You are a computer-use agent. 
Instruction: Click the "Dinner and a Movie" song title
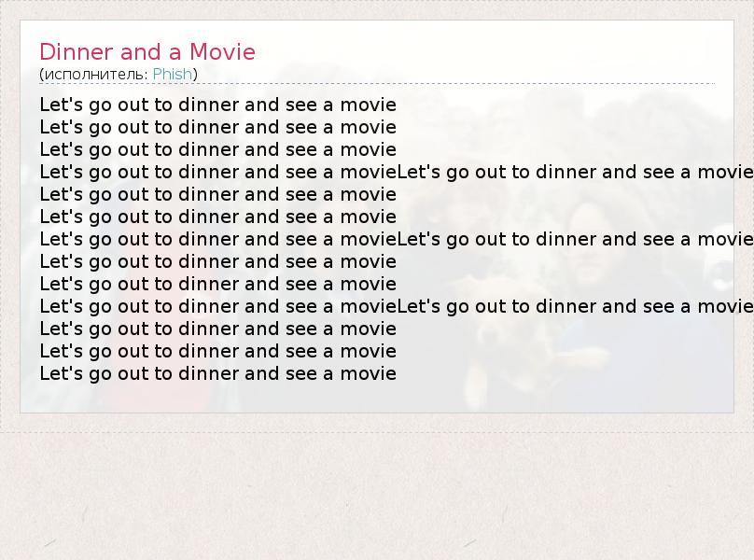tap(147, 52)
